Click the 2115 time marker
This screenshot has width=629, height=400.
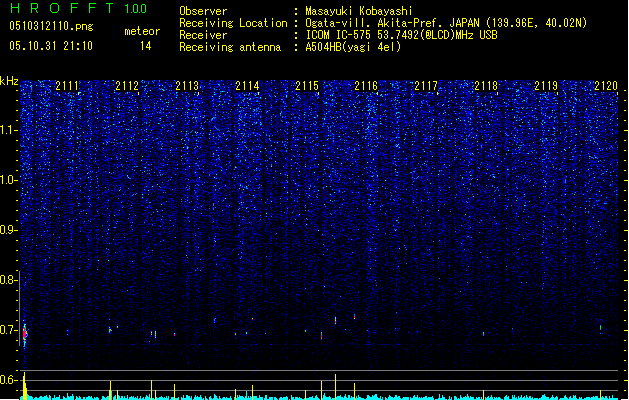[306, 86]
